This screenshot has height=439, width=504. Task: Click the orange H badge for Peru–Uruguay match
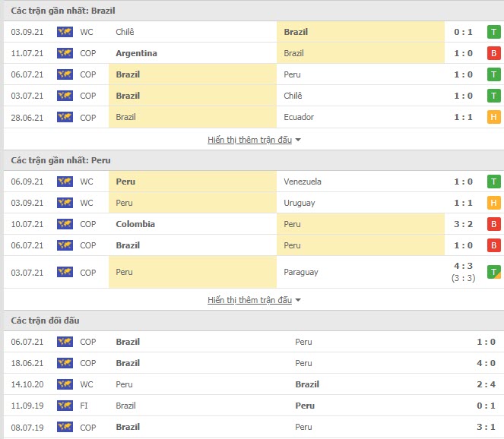point(493,203)
